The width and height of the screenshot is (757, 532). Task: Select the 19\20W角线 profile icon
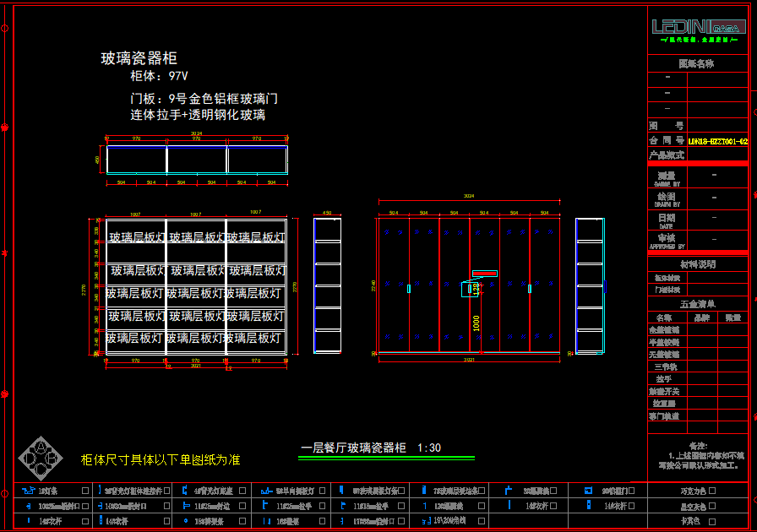coord(425,521)
